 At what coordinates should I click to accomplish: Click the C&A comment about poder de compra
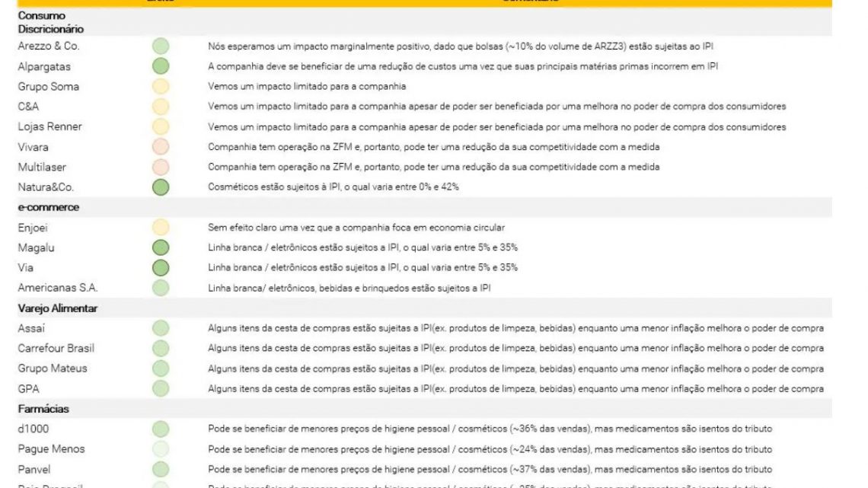496,107
